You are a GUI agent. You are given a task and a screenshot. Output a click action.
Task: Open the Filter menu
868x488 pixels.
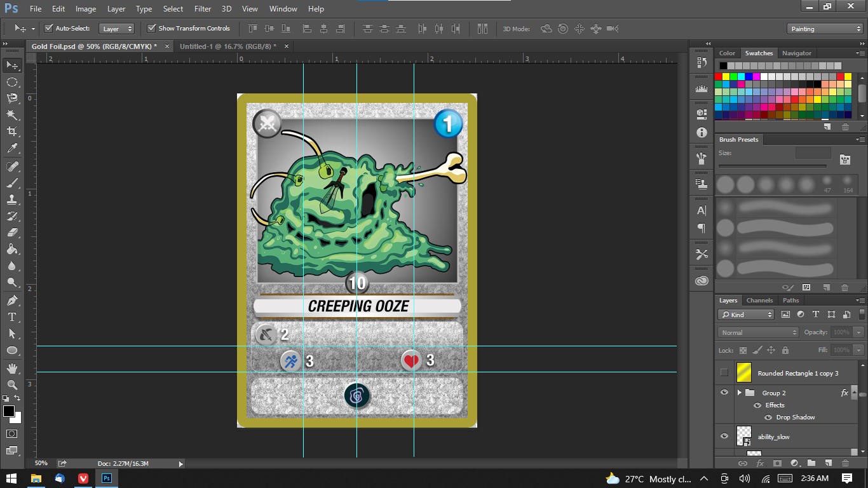coord(203,9)
